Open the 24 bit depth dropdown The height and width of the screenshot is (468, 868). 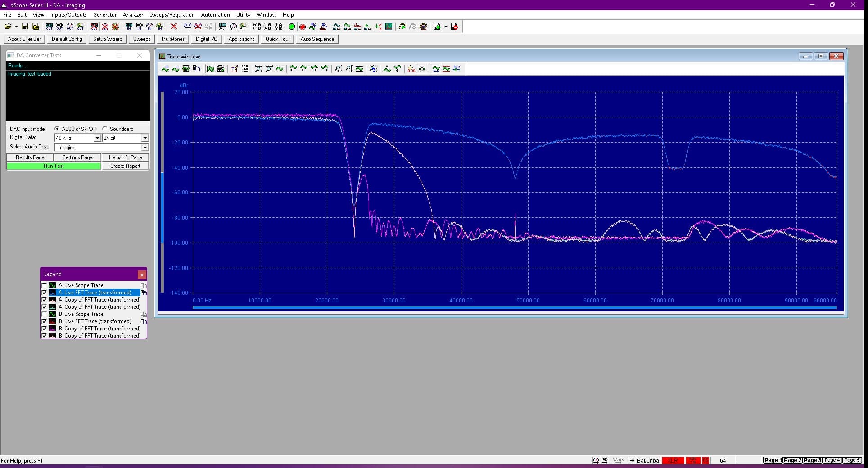(145, 138)
